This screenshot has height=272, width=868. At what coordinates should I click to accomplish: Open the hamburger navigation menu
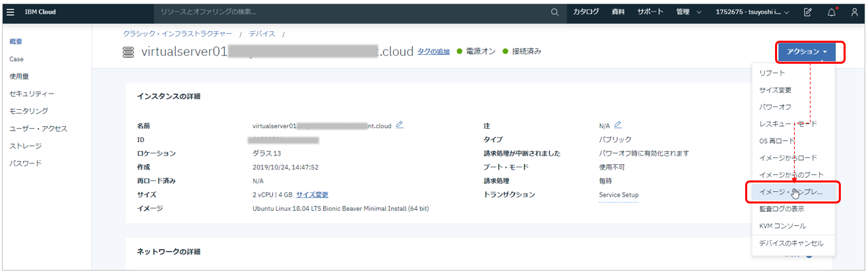(x=10, y=12)
